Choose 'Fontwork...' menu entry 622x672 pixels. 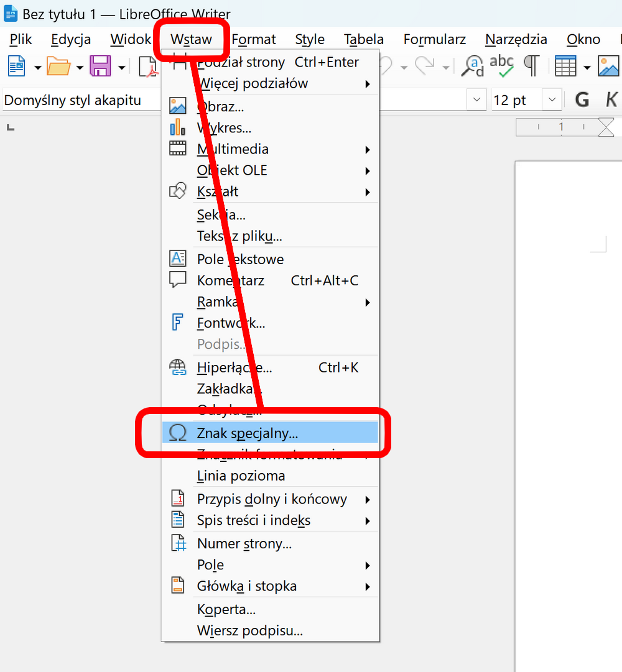click(270, 323)
